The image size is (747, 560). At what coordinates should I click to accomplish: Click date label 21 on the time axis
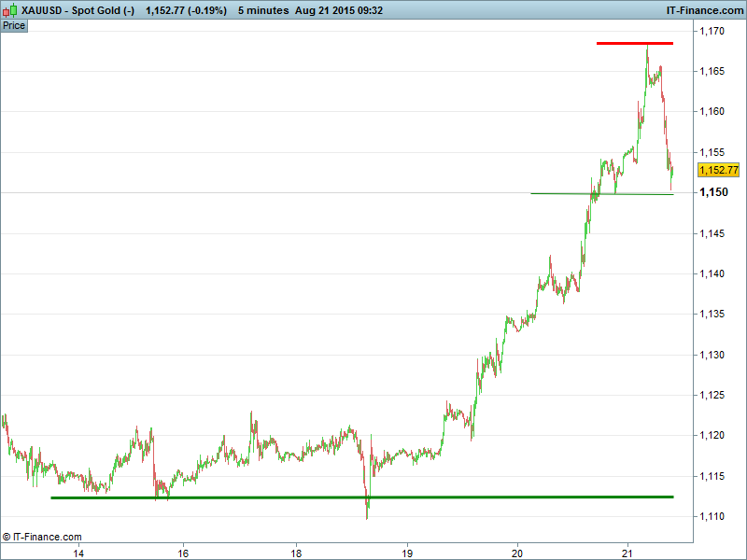tap(628, 552)
